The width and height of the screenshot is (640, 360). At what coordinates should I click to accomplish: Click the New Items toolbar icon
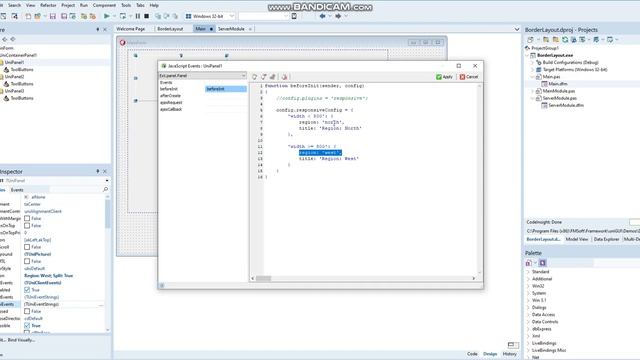(28, 16)
